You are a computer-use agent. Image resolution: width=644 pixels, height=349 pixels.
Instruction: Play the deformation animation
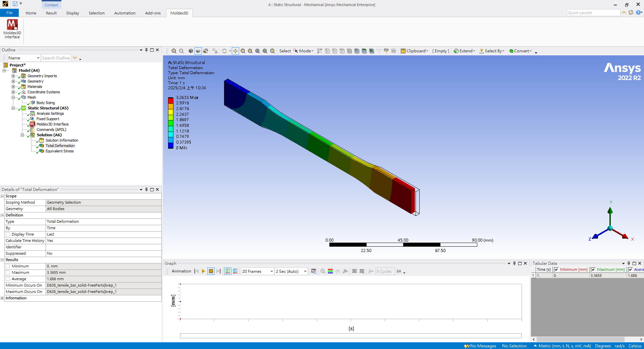tap(203, 271)
